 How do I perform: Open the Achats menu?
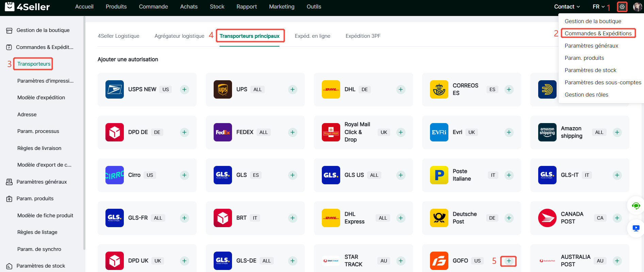coord(189,7)
